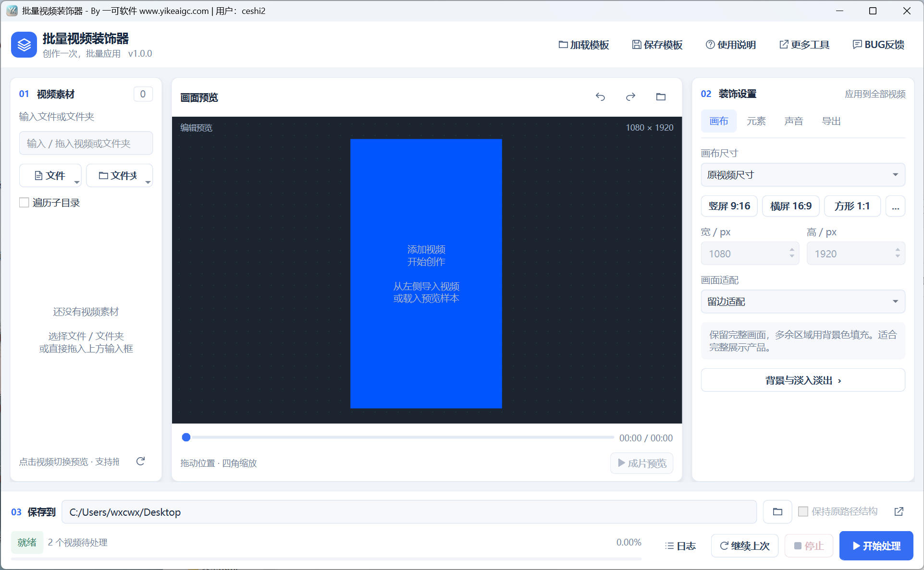Click the video count badge 0
The height and width of the screenshot is (570, 924).
point(143,94)
